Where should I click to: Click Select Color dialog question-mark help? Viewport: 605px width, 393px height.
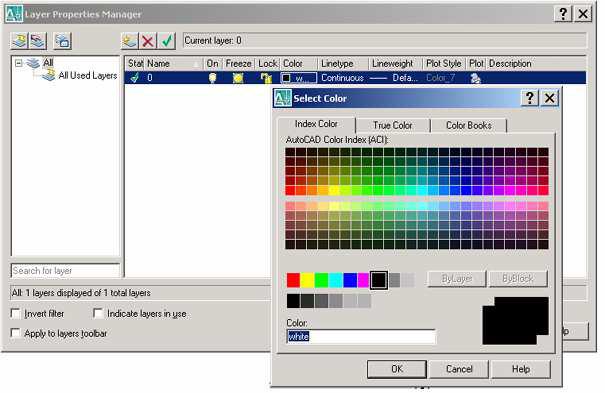click(530, 98)
